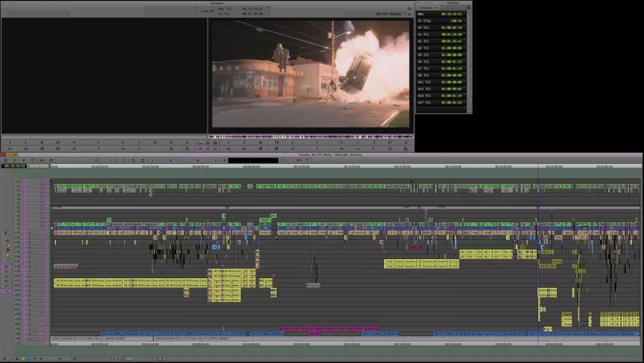Toggle sync lock on track A11
The image size is (644, 363).
point(26,281)
